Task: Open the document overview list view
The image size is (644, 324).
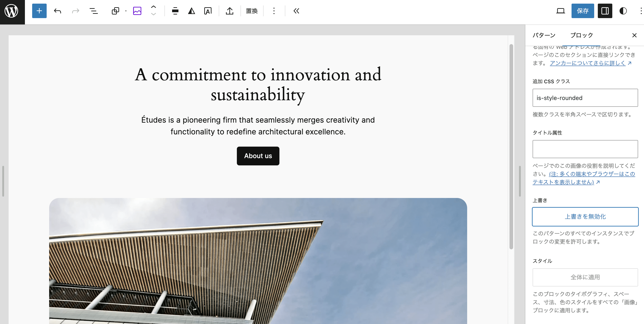Action: click(94, 11)
